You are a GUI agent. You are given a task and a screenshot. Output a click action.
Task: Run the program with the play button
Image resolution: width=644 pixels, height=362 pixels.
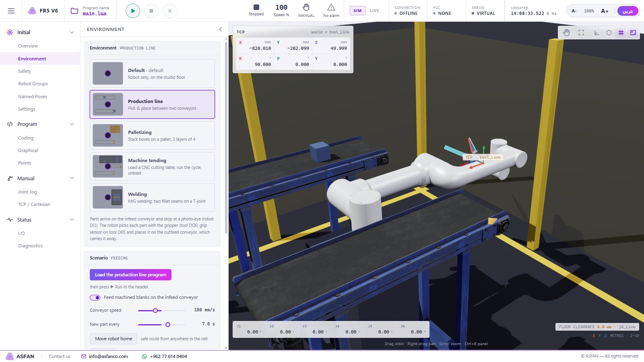tap(133, 11)
